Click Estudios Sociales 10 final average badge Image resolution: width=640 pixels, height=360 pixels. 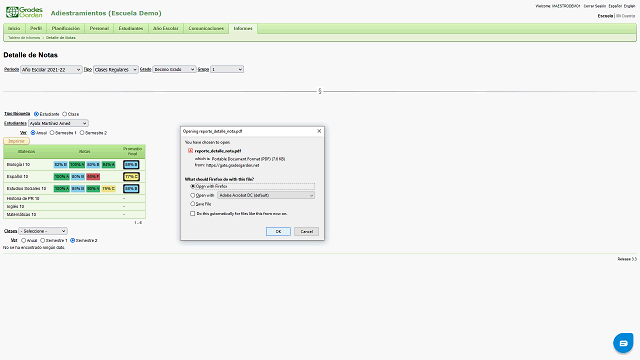coord(131,189)
